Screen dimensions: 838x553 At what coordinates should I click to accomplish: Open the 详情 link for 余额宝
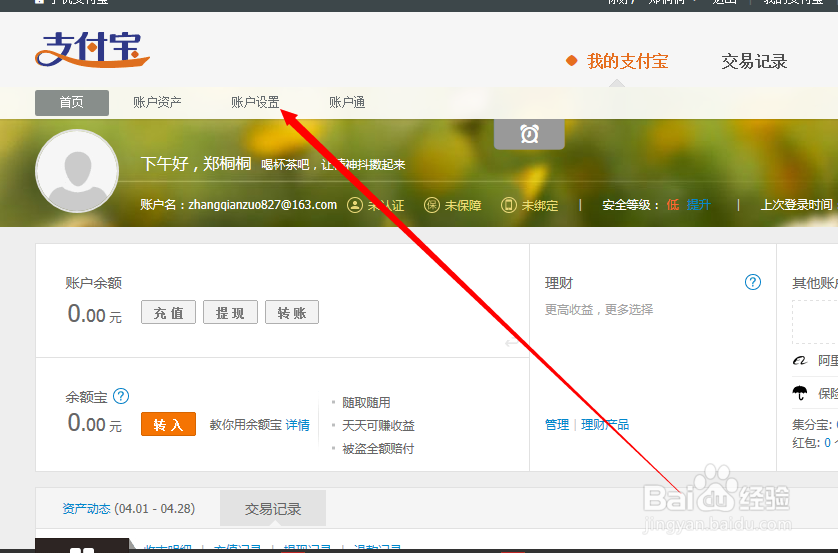pos(298,425)
